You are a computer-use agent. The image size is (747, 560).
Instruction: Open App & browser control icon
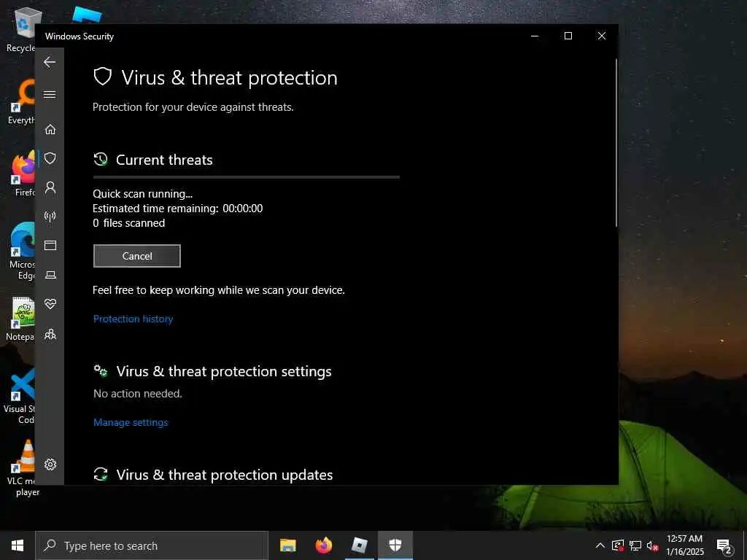click(50, 245)
